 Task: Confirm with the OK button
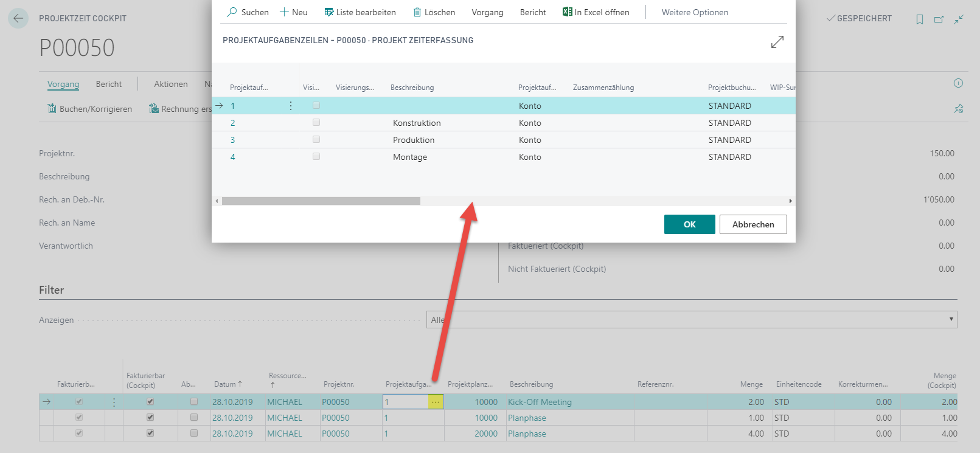(690, 224)
